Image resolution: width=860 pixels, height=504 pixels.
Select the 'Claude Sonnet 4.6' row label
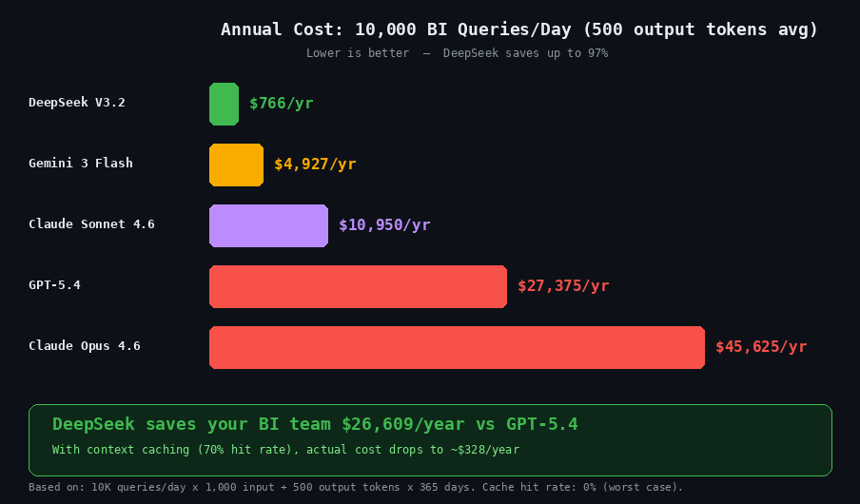91,224
